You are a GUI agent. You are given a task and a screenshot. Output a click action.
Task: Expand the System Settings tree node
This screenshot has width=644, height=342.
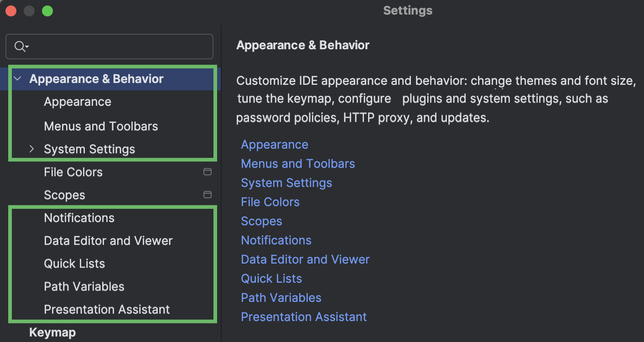coord(31,149)
